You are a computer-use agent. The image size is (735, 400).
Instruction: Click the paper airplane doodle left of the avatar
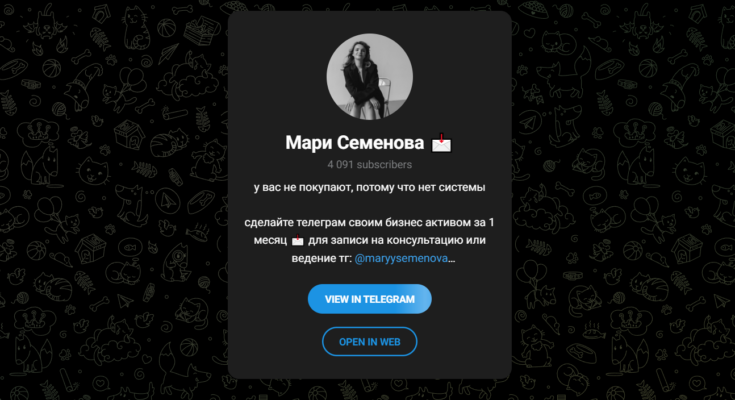tap(168, 53)
